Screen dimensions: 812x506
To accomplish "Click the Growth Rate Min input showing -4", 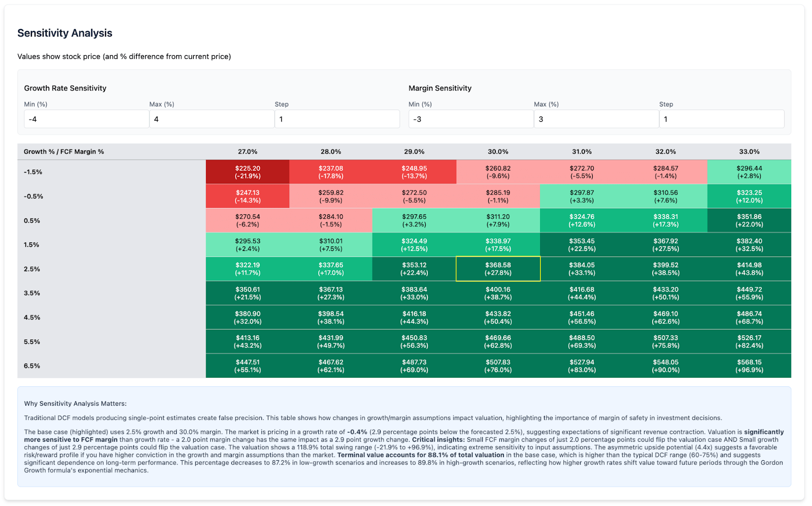I will [86, 119].
